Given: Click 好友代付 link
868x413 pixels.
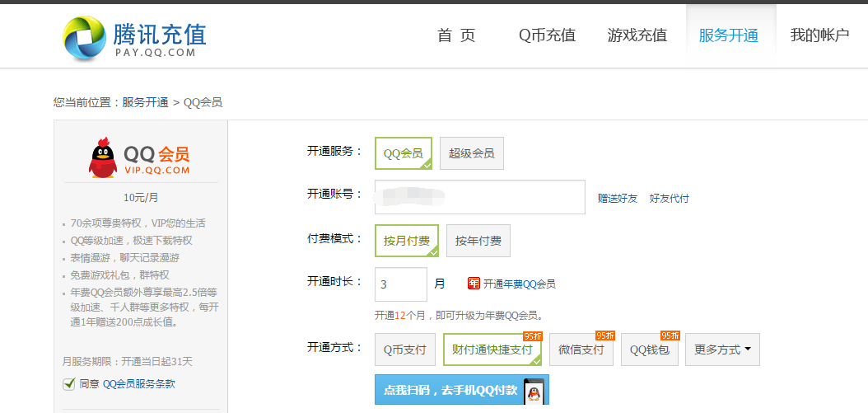Looking at the screenshot, I should tap(670, 199).
